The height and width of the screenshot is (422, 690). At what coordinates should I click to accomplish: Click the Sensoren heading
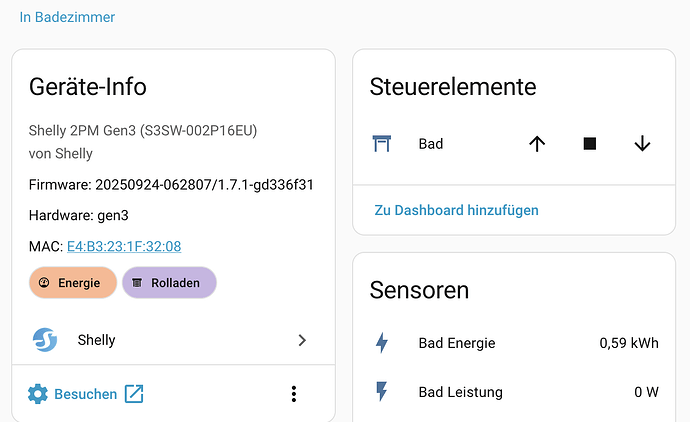coord(419,290)
